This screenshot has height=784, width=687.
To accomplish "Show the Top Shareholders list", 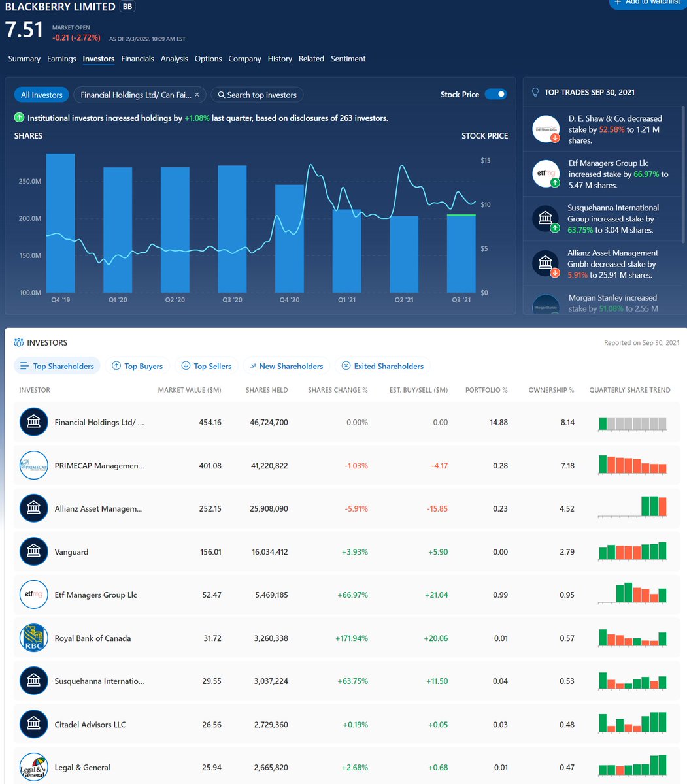I will 57,366.
